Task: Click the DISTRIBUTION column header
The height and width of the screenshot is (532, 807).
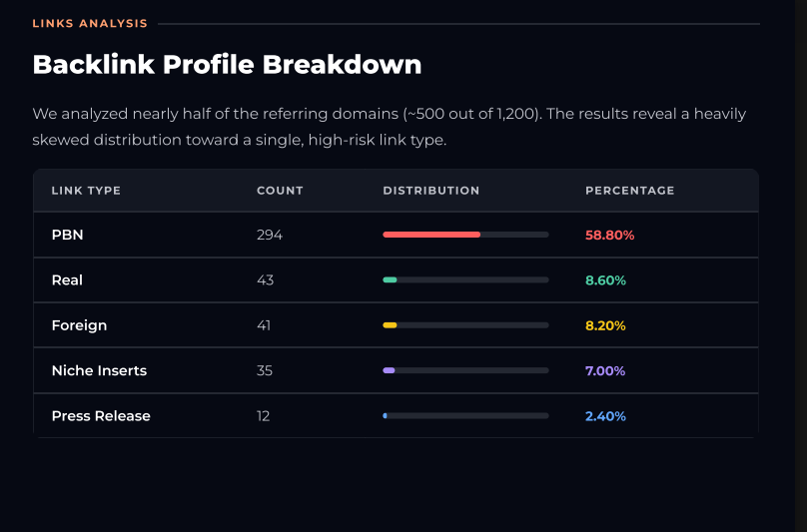Action: pyautogui.click(x=431, y=191)
